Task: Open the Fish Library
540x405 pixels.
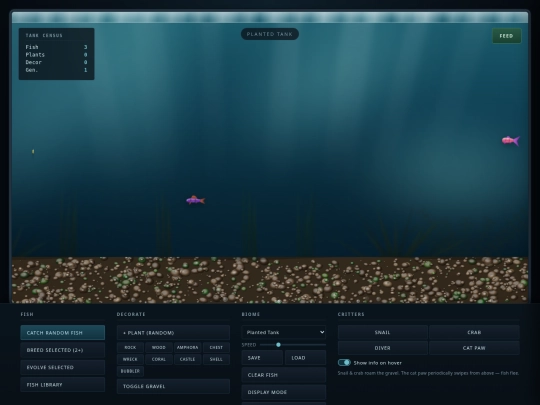Action: (63, 384)
